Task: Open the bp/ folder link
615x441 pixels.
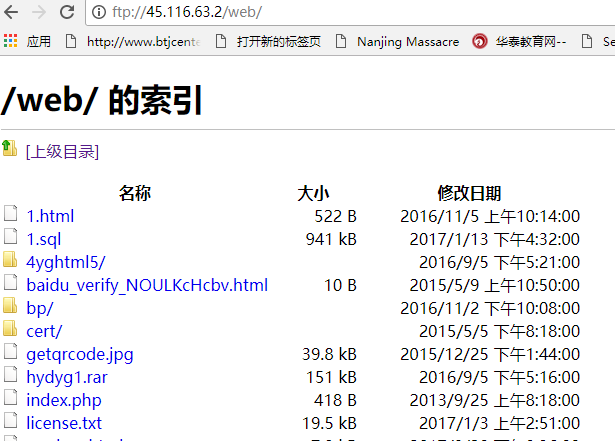Action: point(40,308)
